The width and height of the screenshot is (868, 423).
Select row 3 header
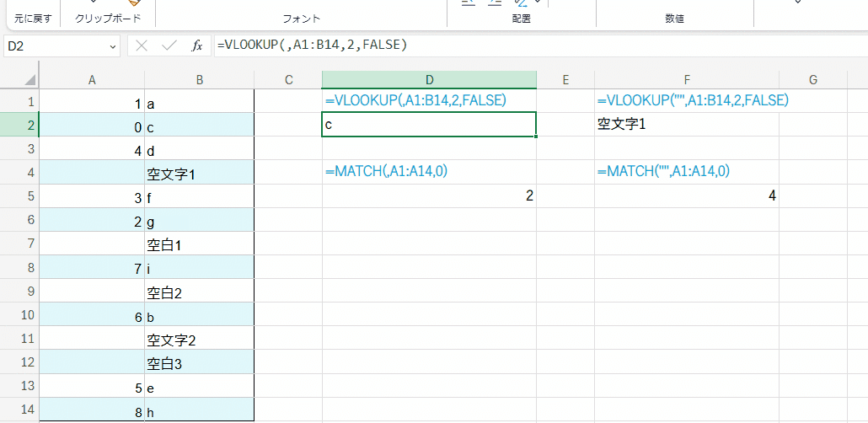(x=19, y=148)
